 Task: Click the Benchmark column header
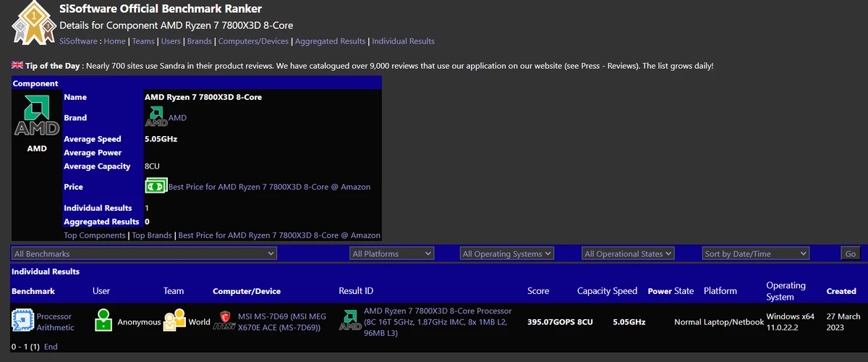coord(33,291)
